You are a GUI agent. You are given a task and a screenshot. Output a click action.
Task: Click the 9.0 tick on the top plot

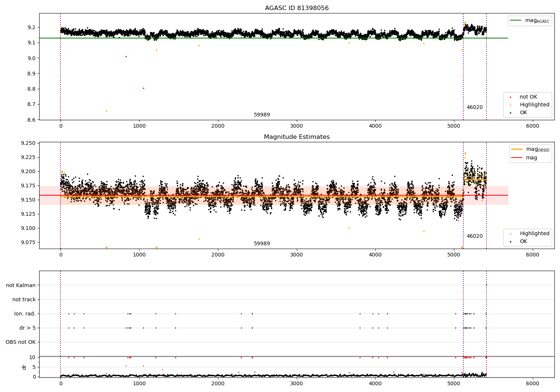click(x=31, y=58)
